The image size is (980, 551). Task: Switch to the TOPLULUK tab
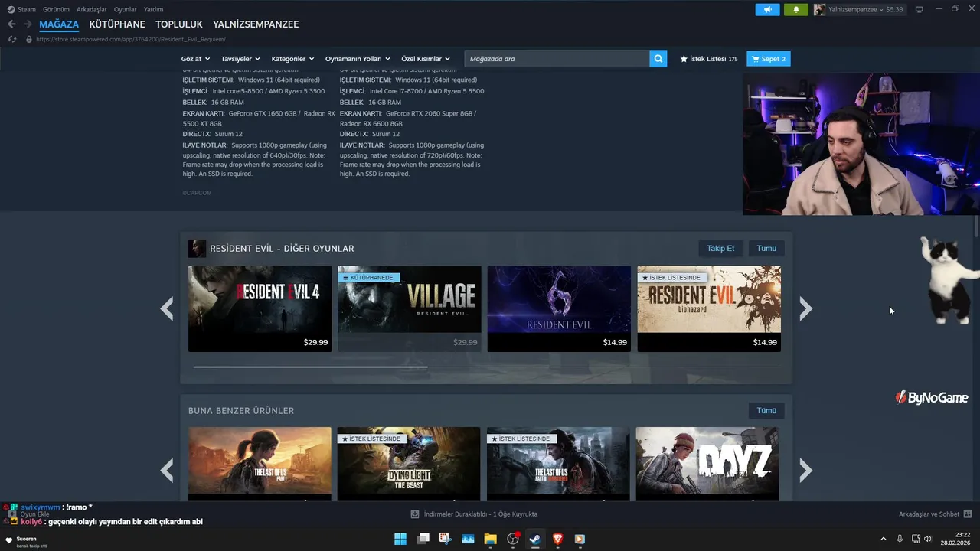pos(179,24)
